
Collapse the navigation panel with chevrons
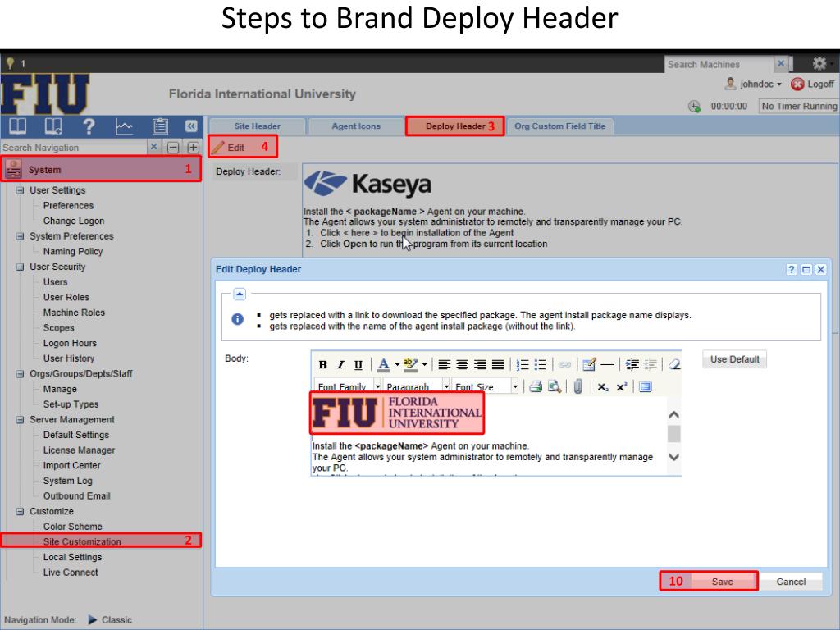[191, 126]
